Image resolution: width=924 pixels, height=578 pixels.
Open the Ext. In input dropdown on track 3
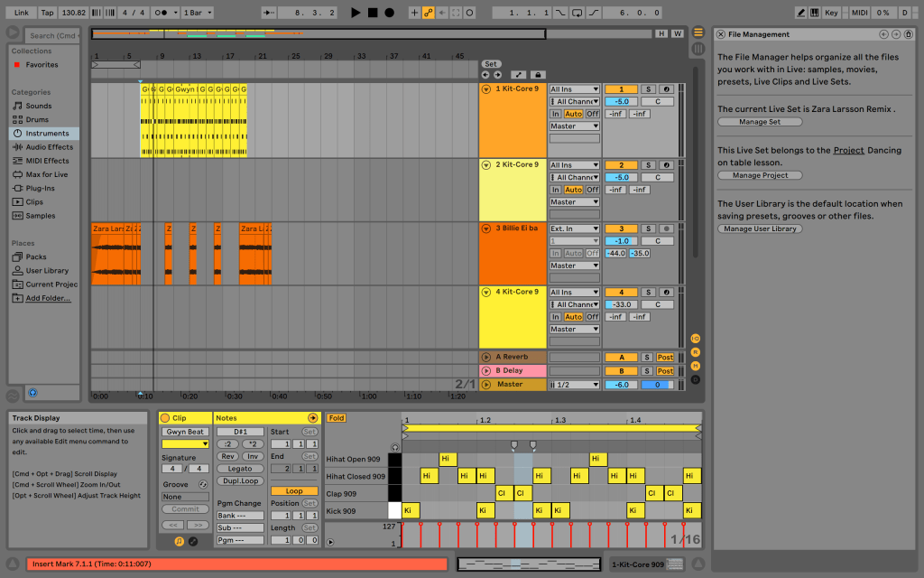574,228
